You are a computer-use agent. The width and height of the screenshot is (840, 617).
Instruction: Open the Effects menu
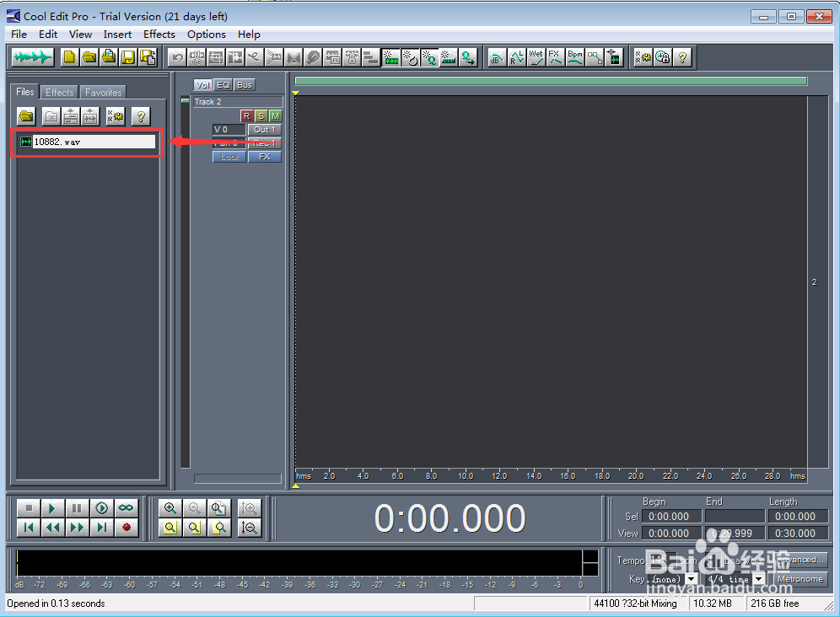pos(159,35)
